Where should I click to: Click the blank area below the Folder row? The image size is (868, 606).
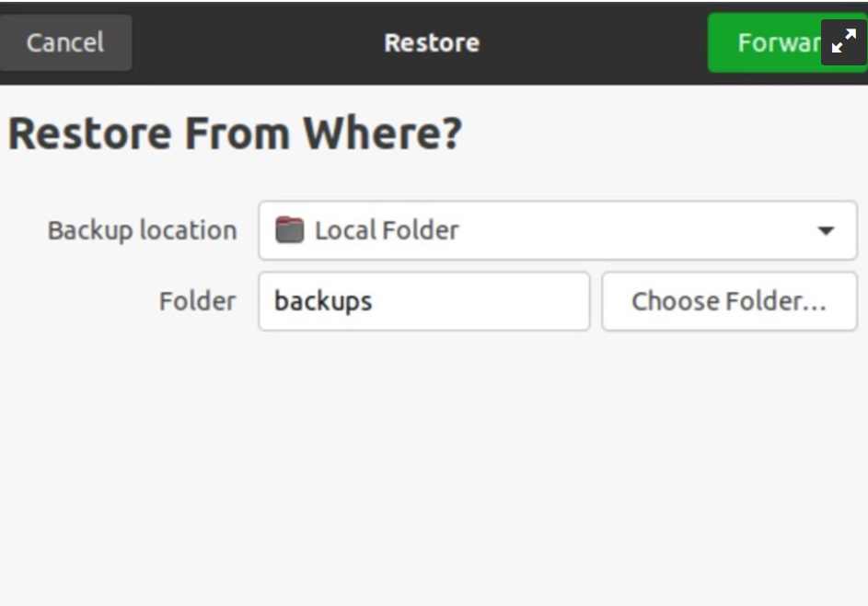click(x=433, y=460)
